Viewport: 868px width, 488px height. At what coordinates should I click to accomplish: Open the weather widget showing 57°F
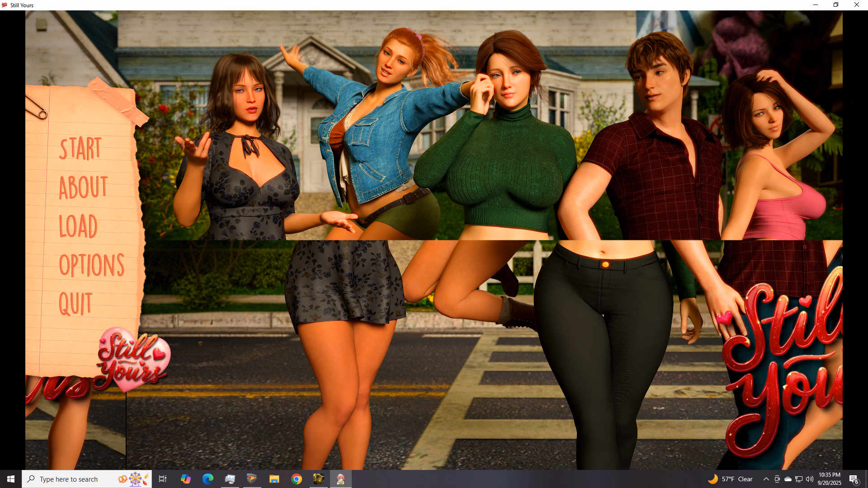(730, 479)
